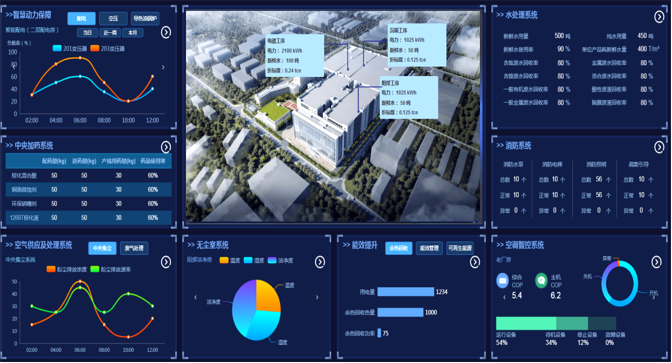This screenshot has height=363, width=672.
Task: Go to next cleanroom pie chart
Action: click(317, 297)
